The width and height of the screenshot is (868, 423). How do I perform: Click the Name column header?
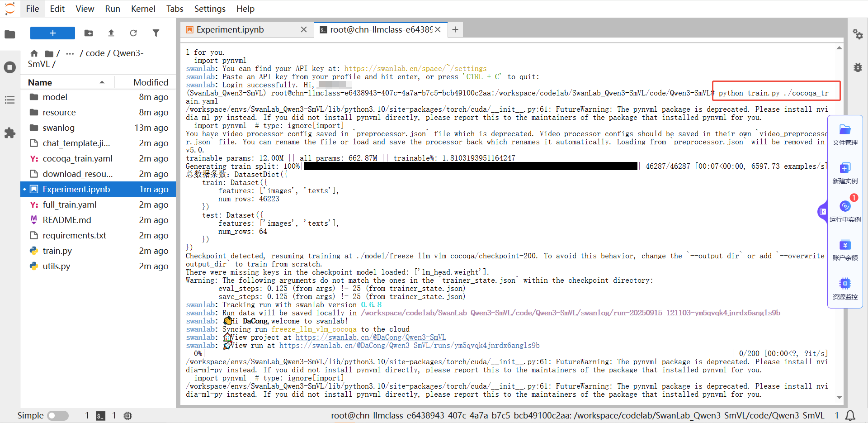click(67, 82)
